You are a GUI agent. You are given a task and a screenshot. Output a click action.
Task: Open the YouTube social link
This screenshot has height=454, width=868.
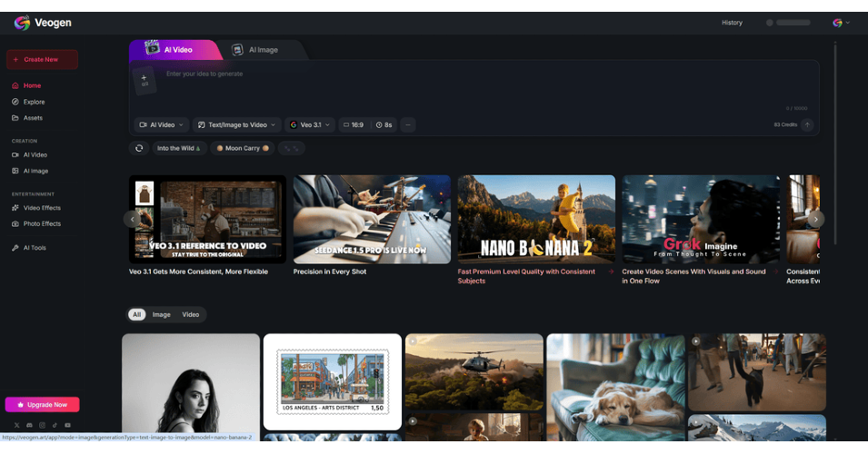click(x=67, y=425)
